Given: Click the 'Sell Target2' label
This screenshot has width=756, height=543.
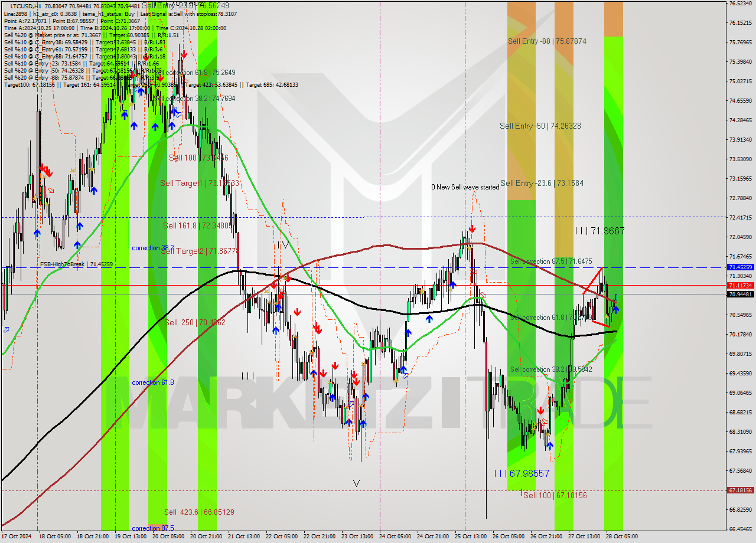Looking at the screenshot, I should (x=200, y=251).
